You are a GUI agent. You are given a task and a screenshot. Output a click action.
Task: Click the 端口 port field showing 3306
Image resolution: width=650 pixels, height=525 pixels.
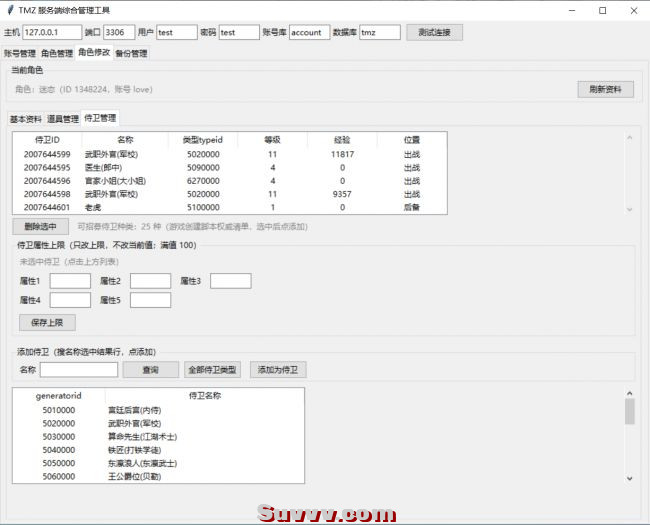tap(119, 32)
